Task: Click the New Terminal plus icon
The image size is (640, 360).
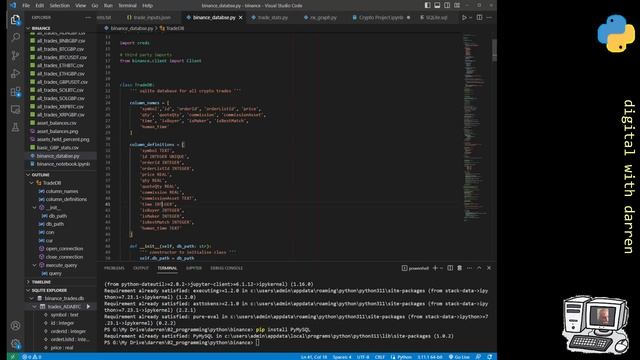Action: pos(435,268)
